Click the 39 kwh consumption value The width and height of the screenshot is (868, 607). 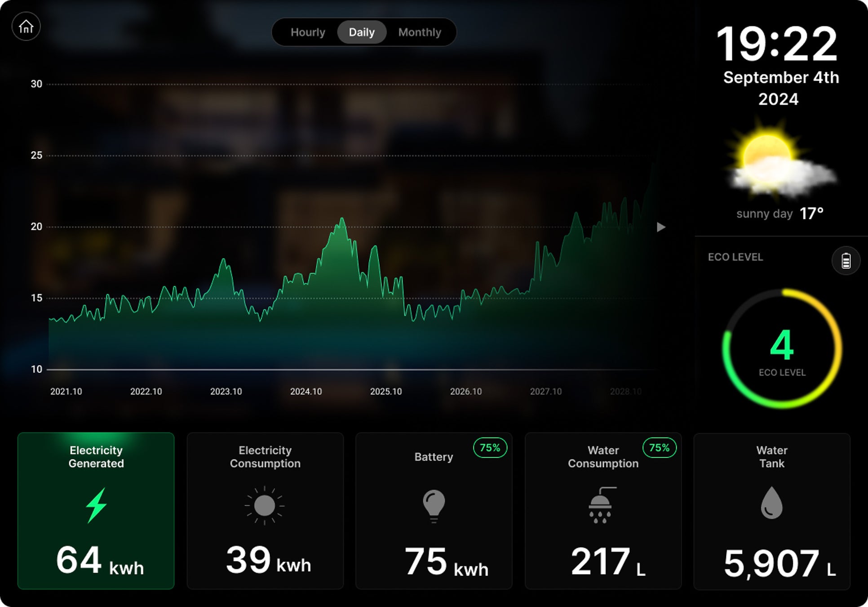click(268, 561)
